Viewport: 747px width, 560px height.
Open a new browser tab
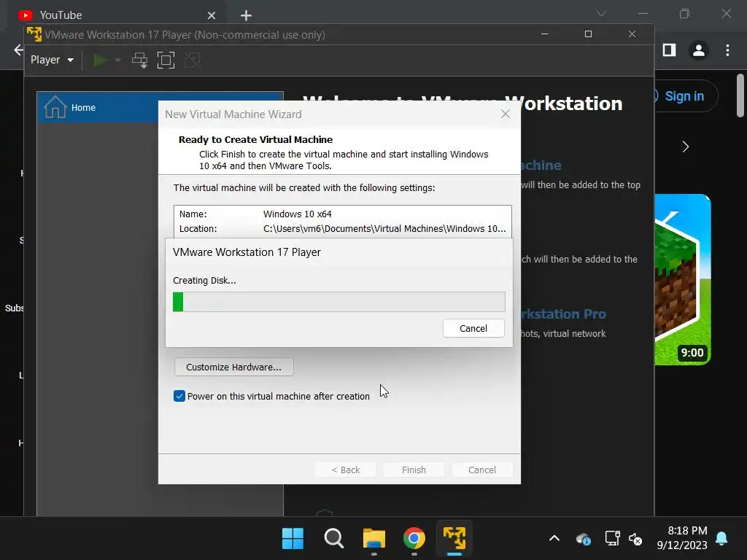click(x=246, y=16)
